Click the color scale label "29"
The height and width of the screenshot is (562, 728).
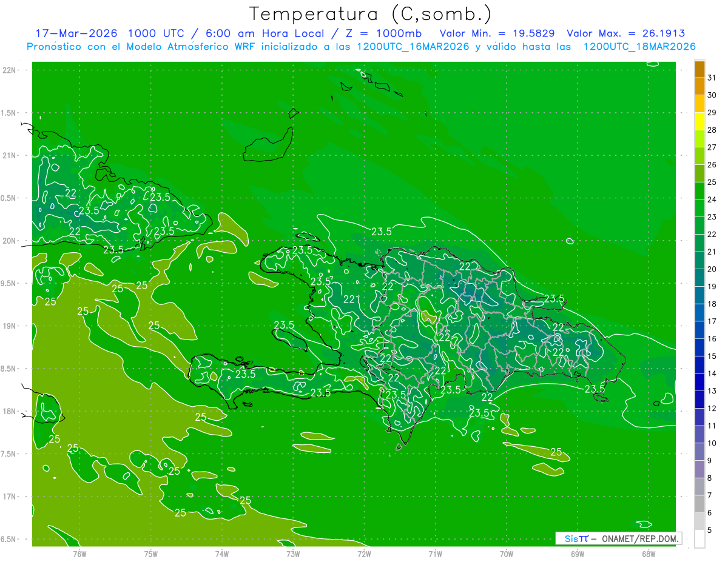click(x=712, y=113)
